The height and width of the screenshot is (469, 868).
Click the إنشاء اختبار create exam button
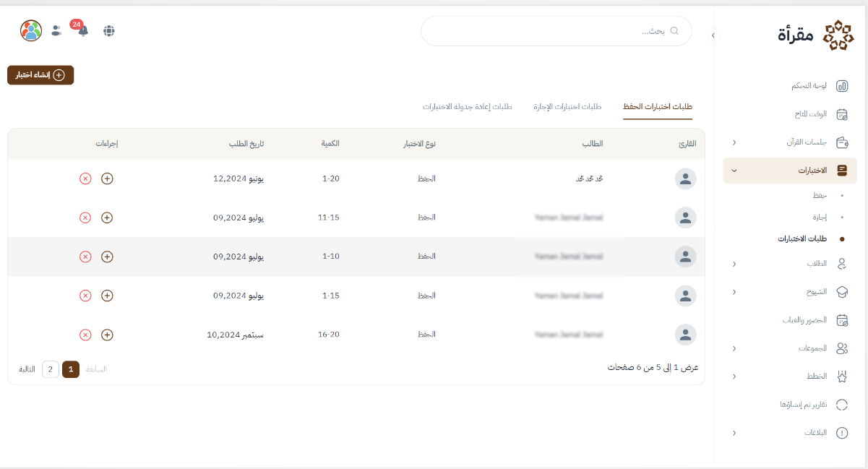pyautogui.click(x=40, y=75)
